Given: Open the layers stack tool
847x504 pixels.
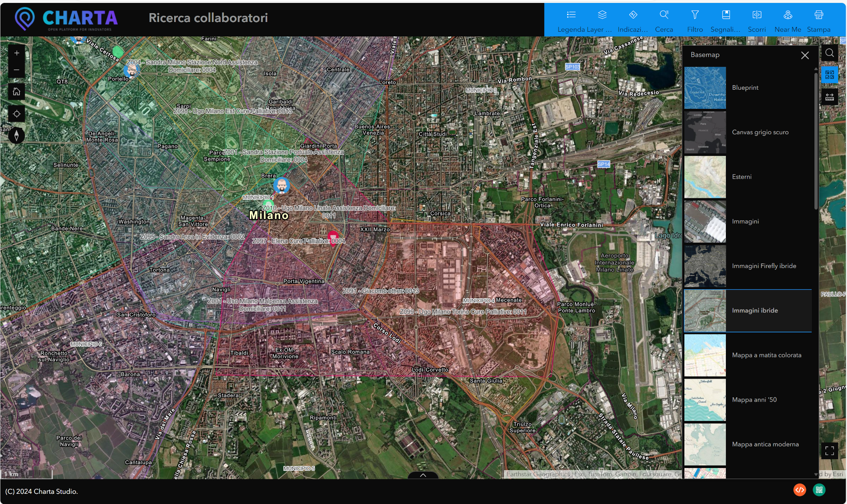Looking at the screenshot, I should coord(602,20).
